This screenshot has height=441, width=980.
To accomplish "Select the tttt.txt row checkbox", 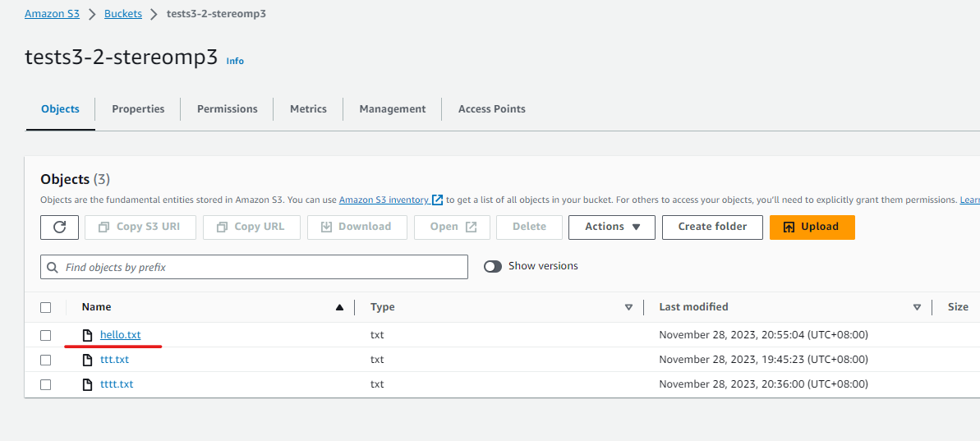I will pos(46,384).
